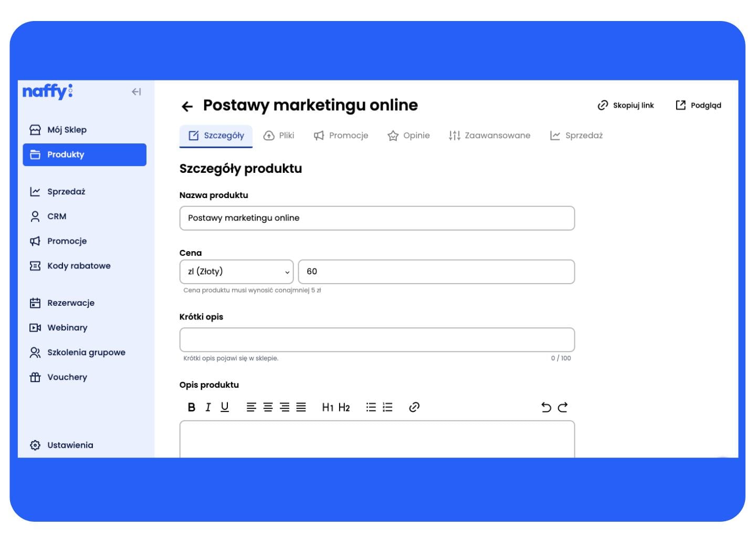
Task: Open the currency dropdown zł (Złoty)
Action: click(x=236, y=272)
